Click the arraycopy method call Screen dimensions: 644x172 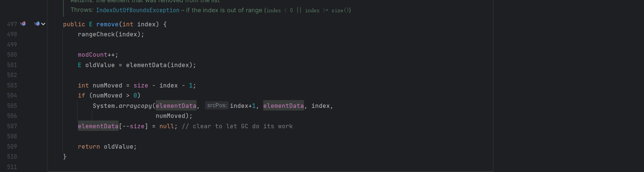click(x=135, y=106)
